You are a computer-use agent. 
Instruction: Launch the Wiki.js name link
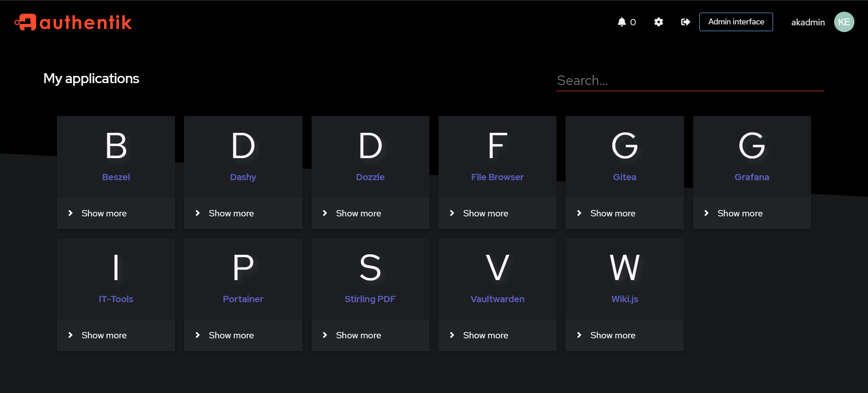[625, 299]
